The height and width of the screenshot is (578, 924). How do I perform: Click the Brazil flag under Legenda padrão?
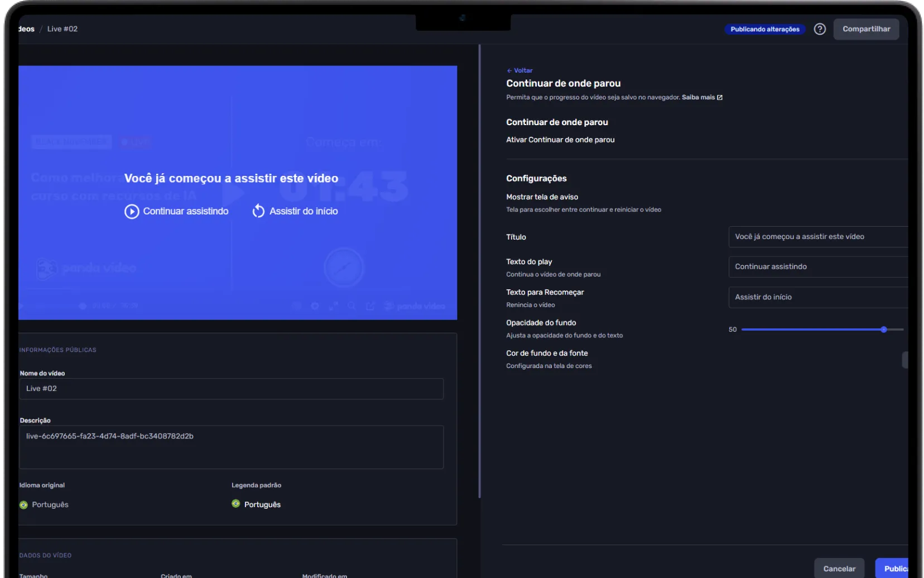click(x=236, y=504)
